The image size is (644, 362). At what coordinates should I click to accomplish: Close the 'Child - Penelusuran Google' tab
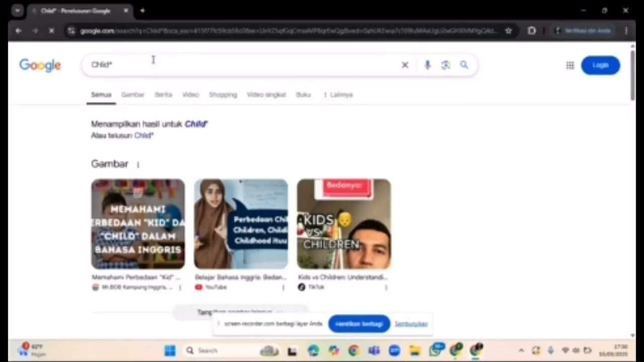click(126, 11)
